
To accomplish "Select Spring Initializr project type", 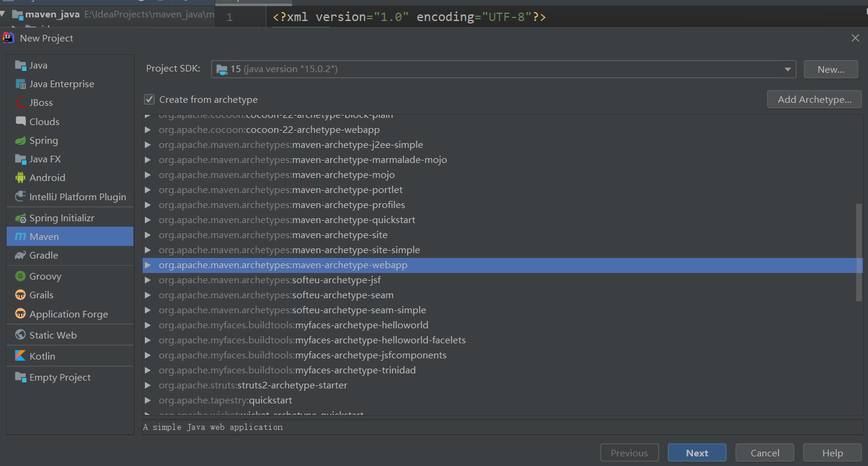I will click(x=70, y=218).
